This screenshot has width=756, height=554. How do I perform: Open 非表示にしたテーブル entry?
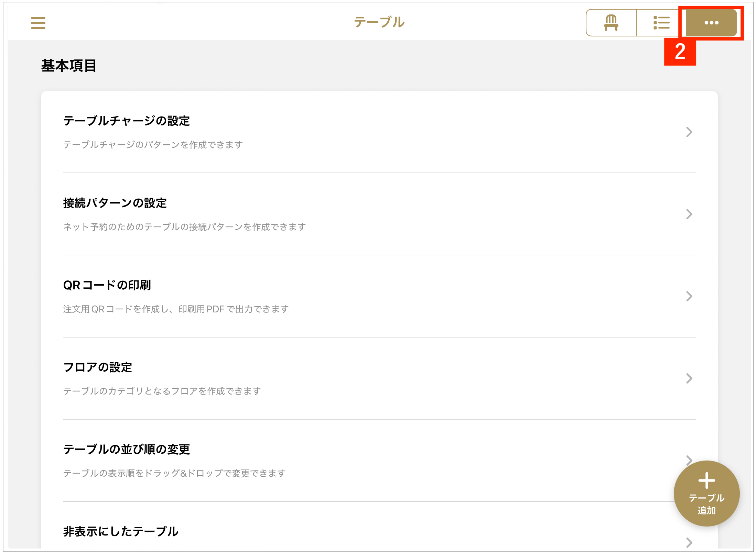point(121,532)
